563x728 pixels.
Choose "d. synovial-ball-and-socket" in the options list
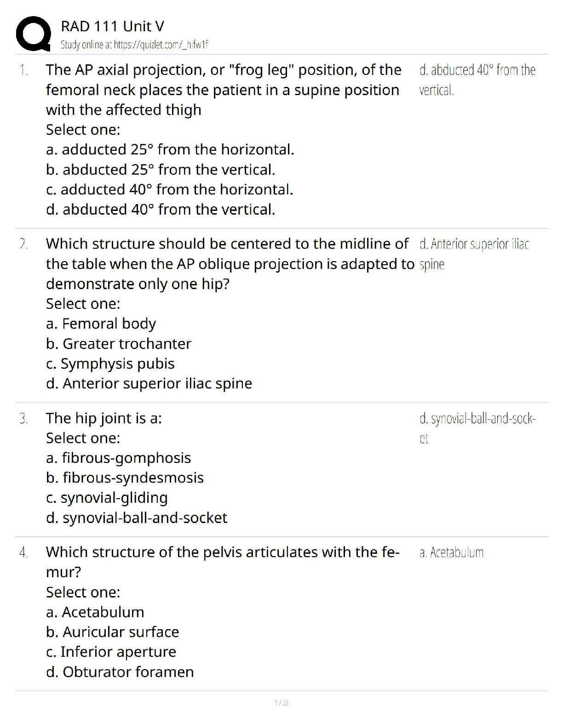(137, 518)
